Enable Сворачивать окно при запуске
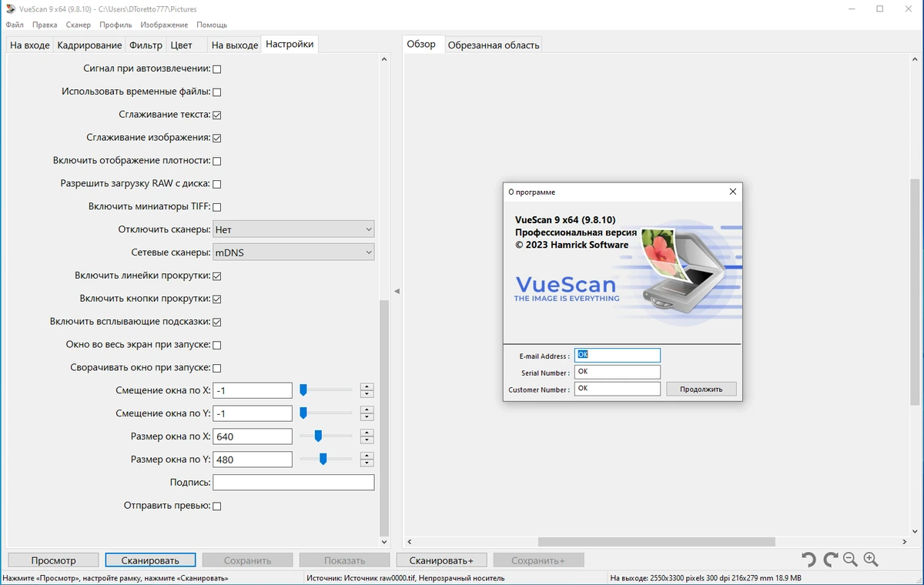924x585 pixels. click(x=216, y=368)
